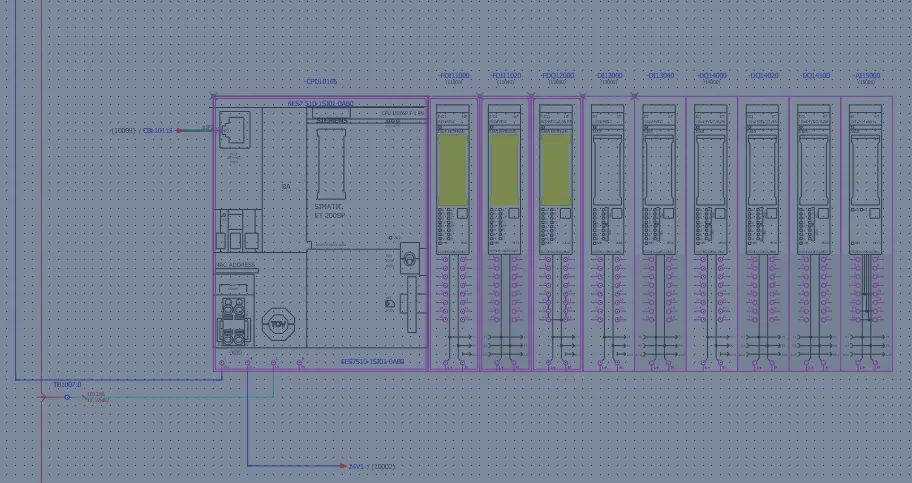912x483 pixels.
Task: Select the TÜV octagon certification symbol
Action: coord(277,324)
